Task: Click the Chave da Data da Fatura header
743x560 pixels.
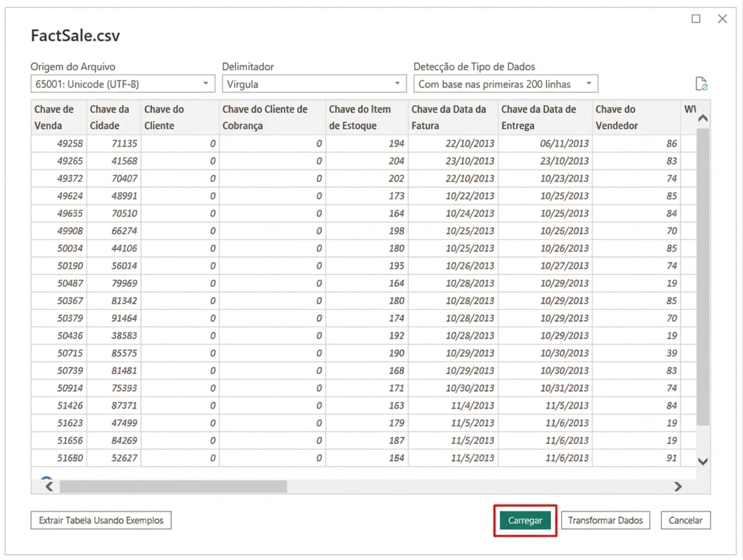Action: [x=453, y=117]
